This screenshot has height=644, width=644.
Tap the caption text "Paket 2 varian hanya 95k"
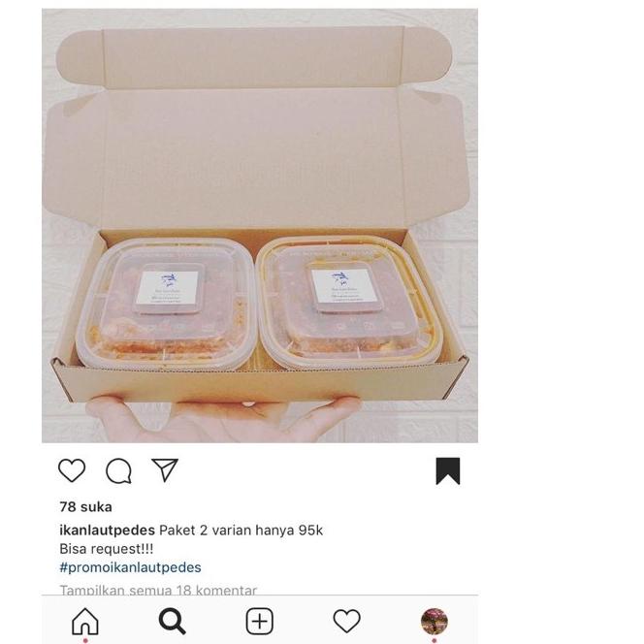pos(241,531)
